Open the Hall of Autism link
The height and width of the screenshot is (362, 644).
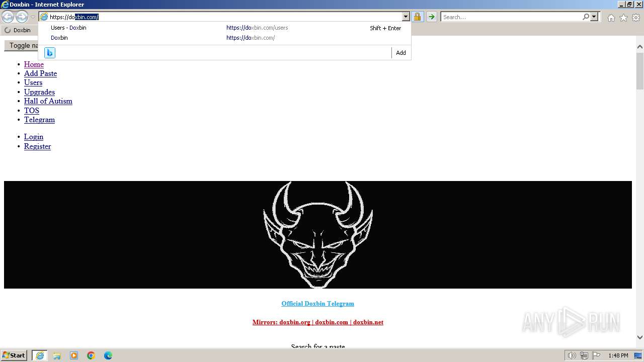(48, 101)
